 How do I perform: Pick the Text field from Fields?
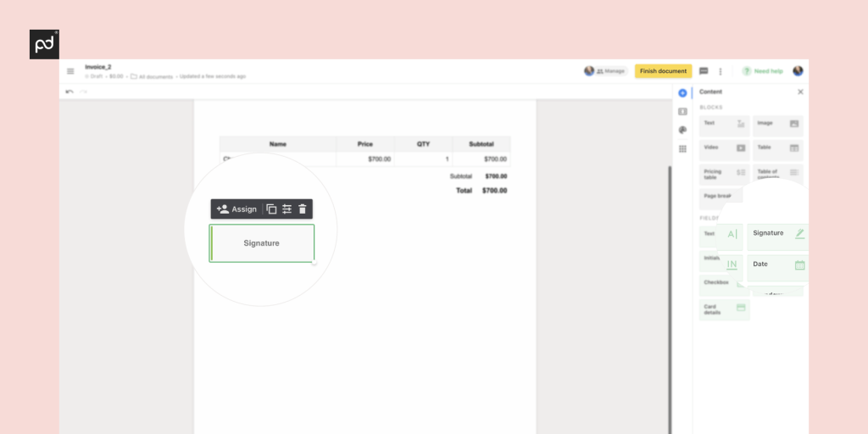(721, 236)
